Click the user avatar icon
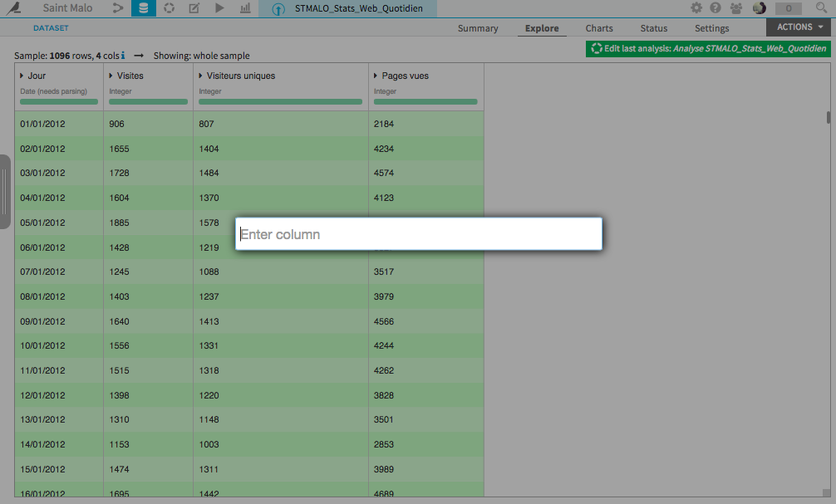The height and width of the screenshot is (504, 836). pos(760,8)
